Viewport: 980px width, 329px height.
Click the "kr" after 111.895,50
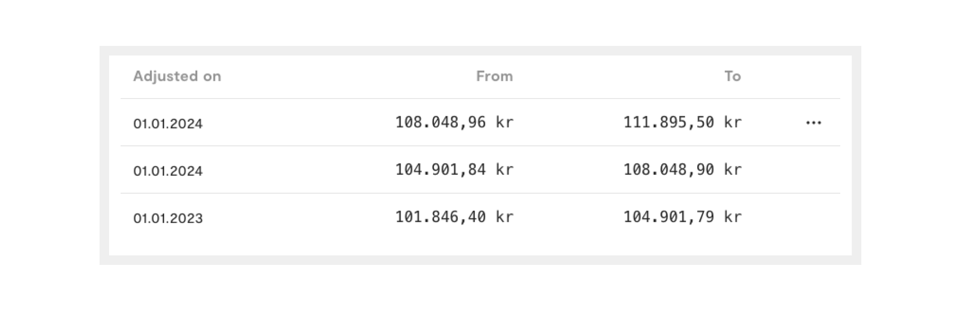coord(733,122)
